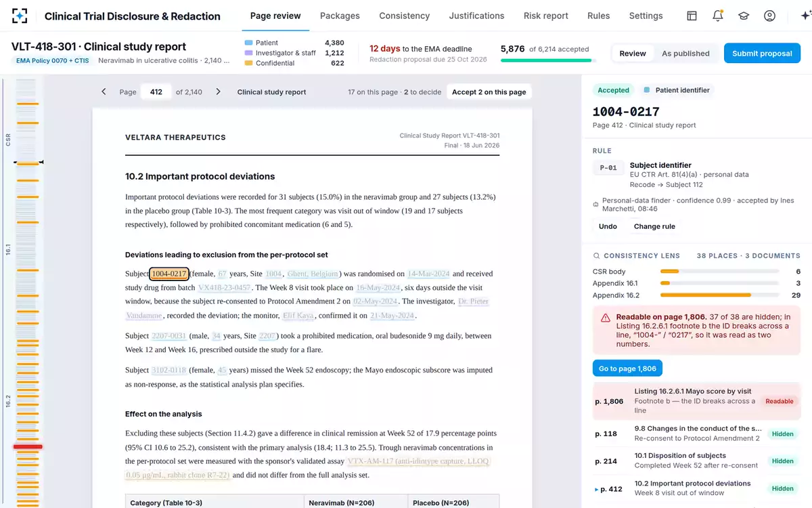Click CSR body consistency bar
Viewport: 812px width, 508px height.
[x=719, y=272]
